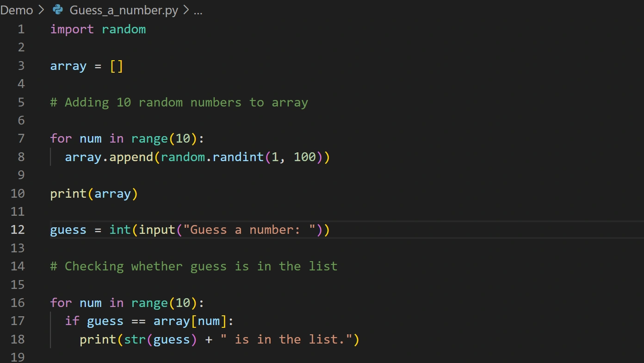Click the randint method call on line 8
Screen dimensions: 644x363
pyautogui.click(x=238, y=157)
